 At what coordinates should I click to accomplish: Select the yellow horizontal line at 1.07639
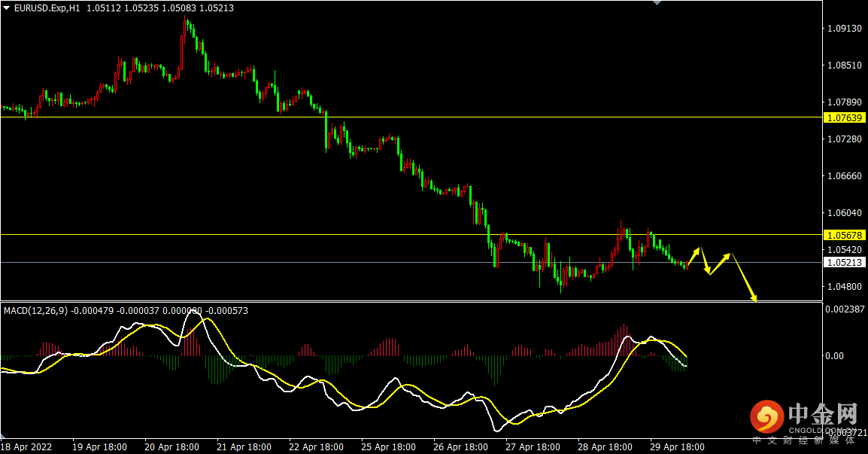pyautogui.click(x=411, y=117)
